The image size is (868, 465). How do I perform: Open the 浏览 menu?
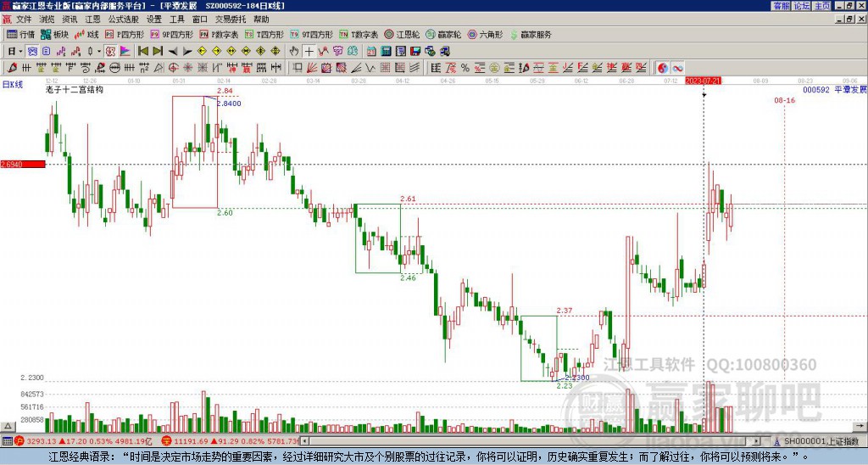(x=47, y=20)
